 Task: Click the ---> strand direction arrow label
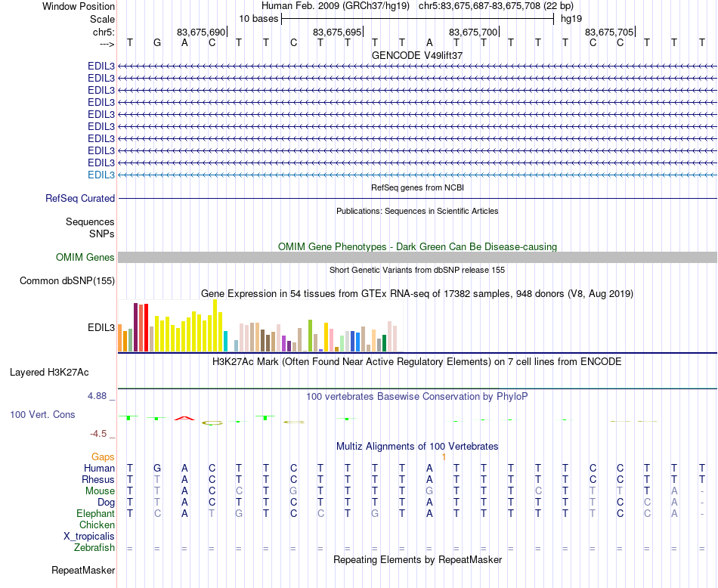point(107,44)
